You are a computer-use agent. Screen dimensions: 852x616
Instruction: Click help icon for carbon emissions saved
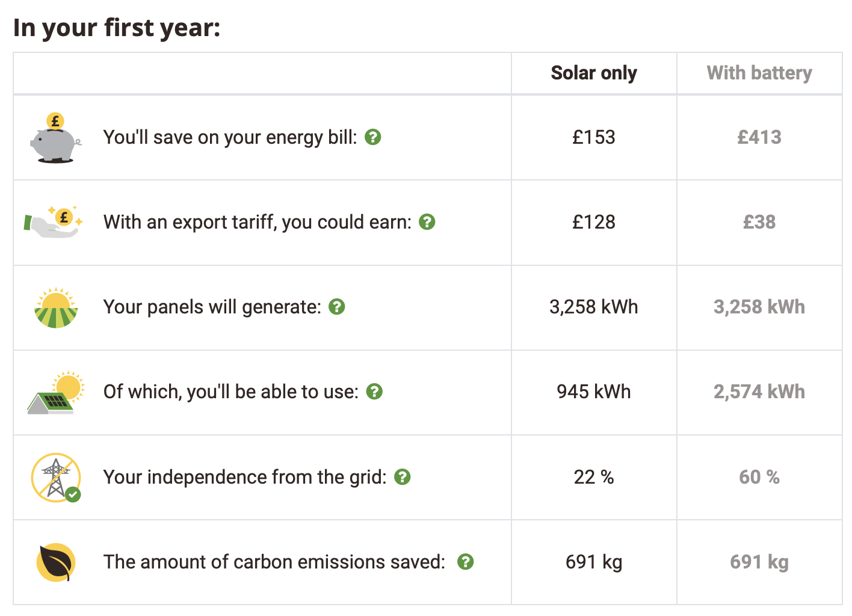(x=466, y=562)
